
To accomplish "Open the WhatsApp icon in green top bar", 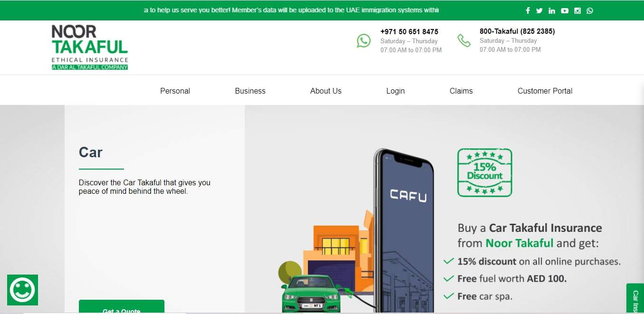I will click(590, 10).
